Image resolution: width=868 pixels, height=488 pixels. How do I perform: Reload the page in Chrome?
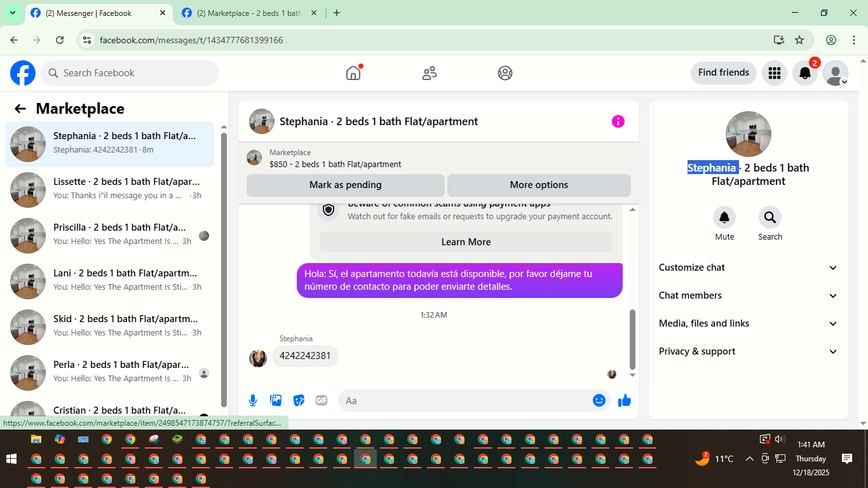coord(60,40)
